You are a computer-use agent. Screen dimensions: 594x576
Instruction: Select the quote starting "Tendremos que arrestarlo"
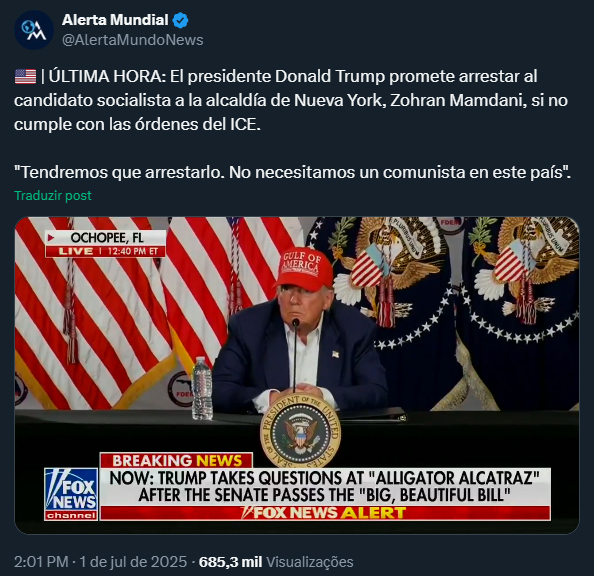[292, 172]
